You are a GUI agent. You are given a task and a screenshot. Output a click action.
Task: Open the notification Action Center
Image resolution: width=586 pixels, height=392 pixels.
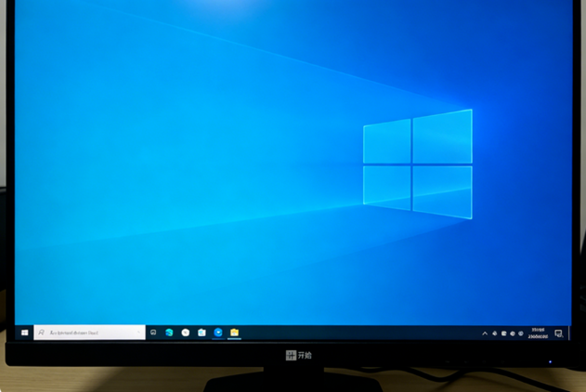click(x=558, y=333)
